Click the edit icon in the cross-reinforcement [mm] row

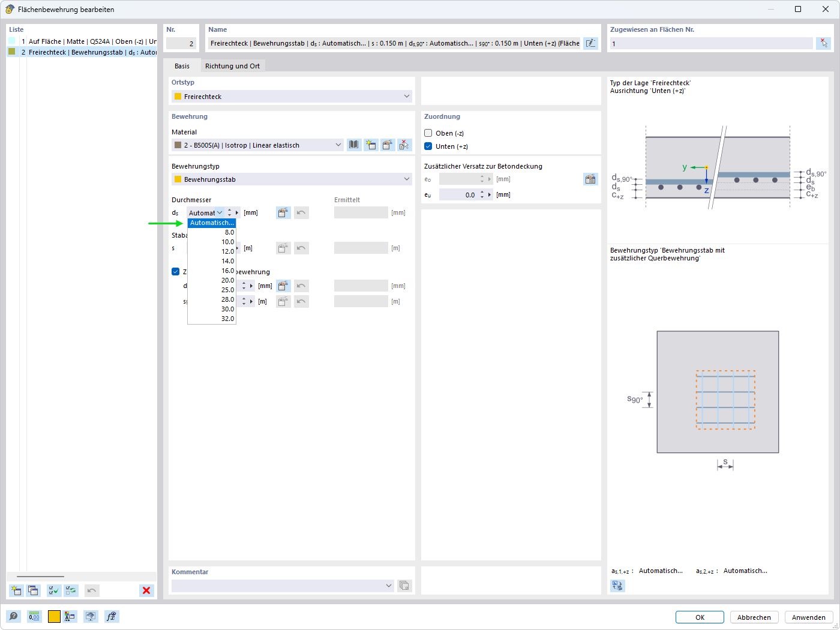point(283,286)
